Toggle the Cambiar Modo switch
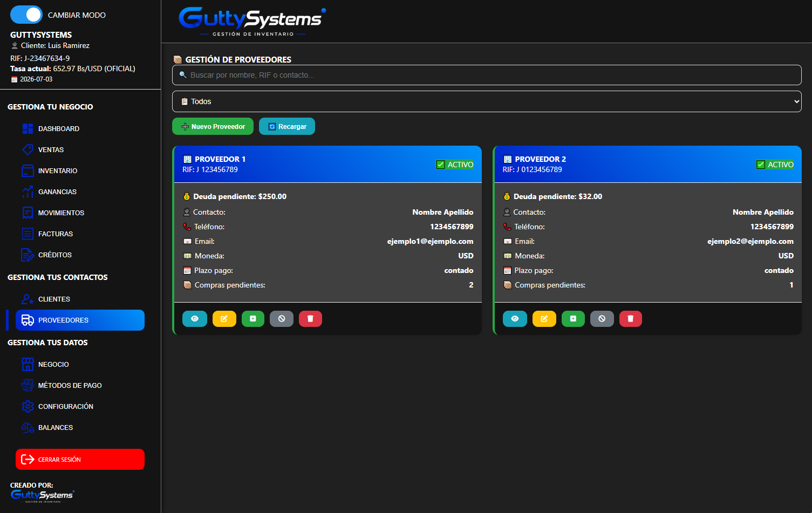Screen dimensions: 812x513 [26, 15]
